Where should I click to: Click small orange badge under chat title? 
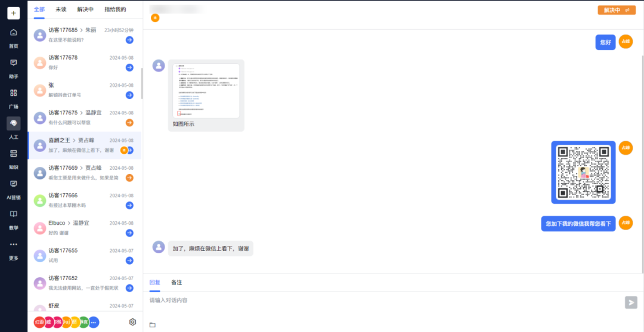tap(155, 18)
